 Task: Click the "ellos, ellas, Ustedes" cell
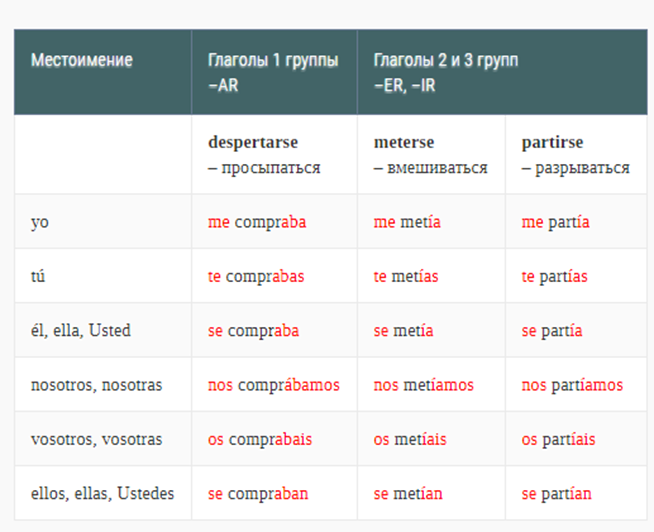[x=103, y=493]
